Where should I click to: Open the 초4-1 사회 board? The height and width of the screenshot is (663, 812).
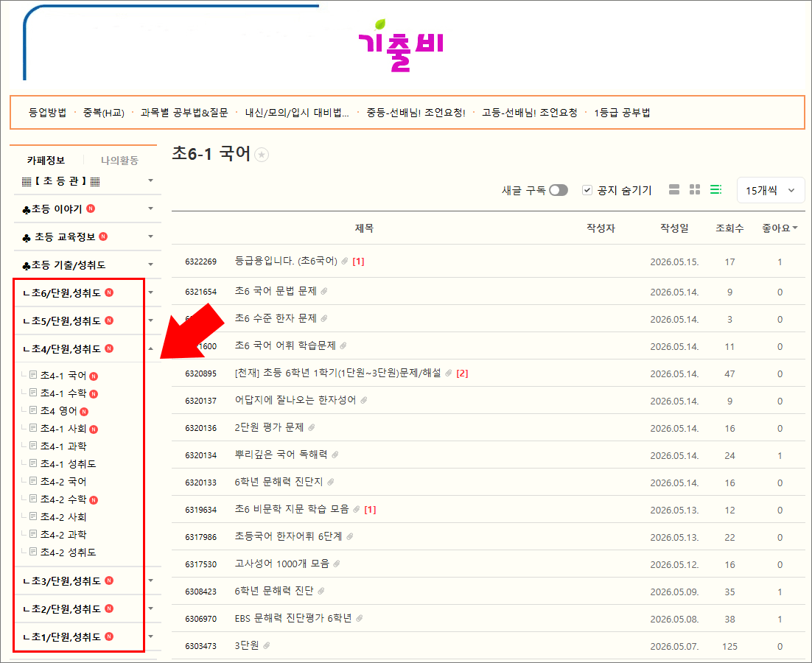tap(63, 429)
